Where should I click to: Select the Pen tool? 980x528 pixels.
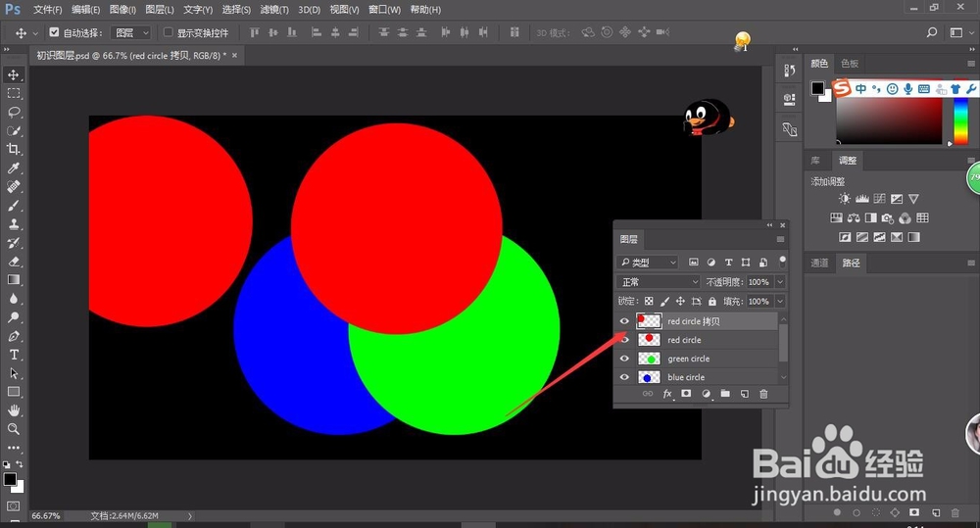(13, 336)
